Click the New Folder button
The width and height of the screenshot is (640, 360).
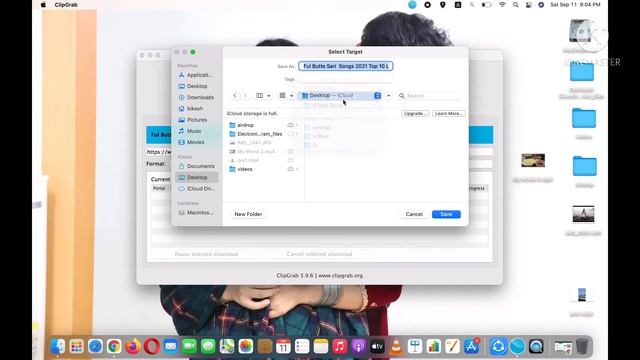(248, 214)
